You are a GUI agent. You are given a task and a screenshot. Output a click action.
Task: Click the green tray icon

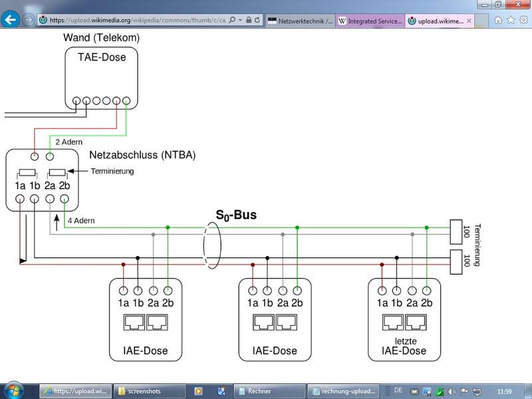click(440, 392)
